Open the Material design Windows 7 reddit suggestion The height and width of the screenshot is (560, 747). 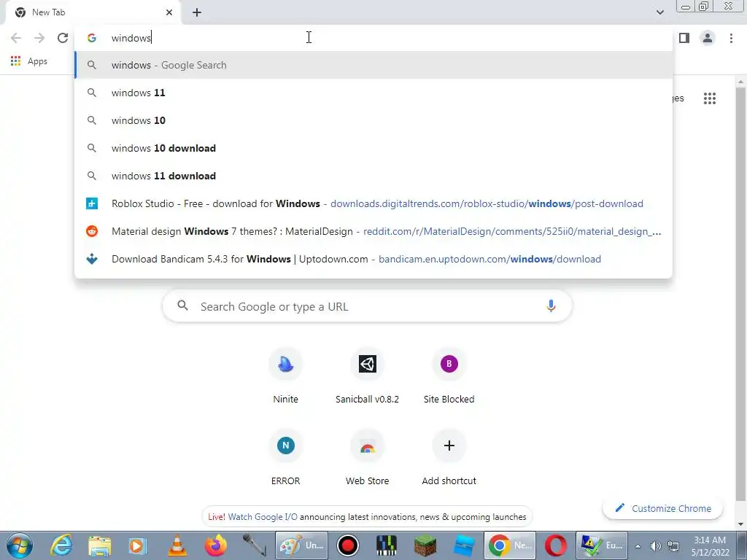(x=373, y=231)
